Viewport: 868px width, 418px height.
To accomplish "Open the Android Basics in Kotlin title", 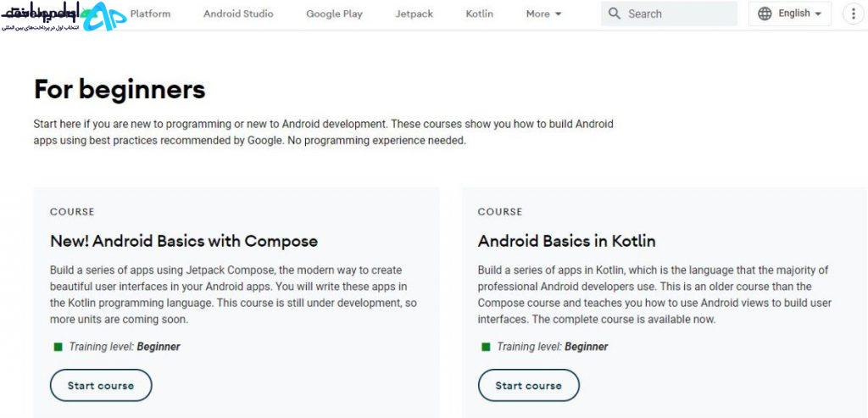I will (567, 242).
